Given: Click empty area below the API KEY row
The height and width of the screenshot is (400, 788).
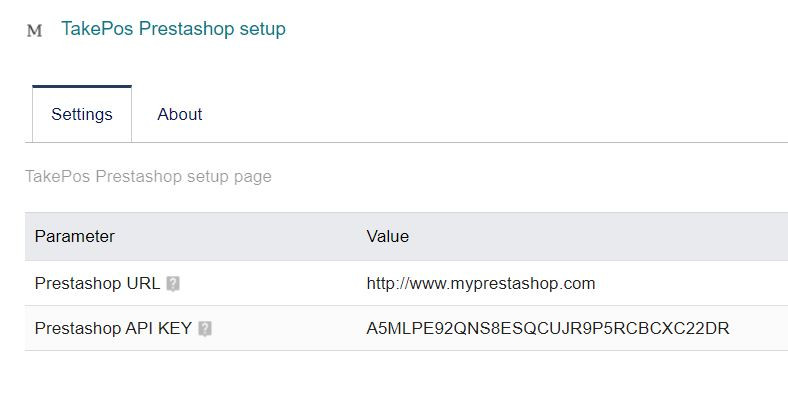Looking at the screenshot, I should click(x=400, y=375).
